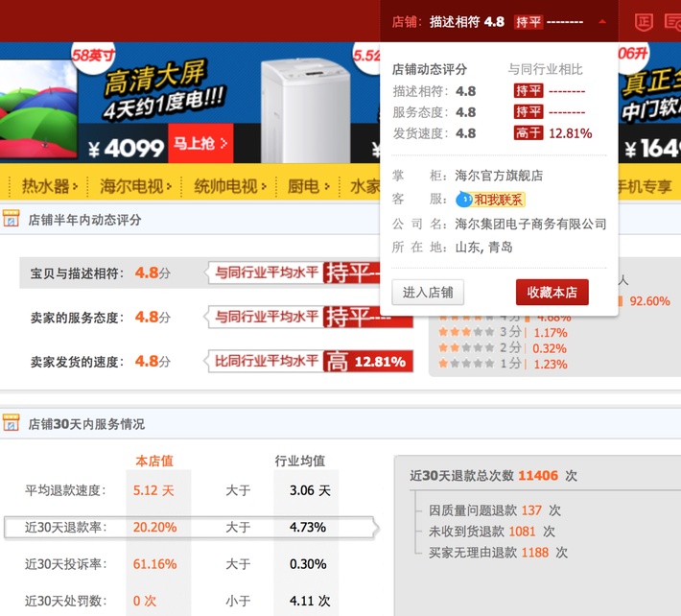The width and height of the screenshot is (681, 616).
Task: Click the 92.60% rating percentage
Action: click(x=649, y=301)
